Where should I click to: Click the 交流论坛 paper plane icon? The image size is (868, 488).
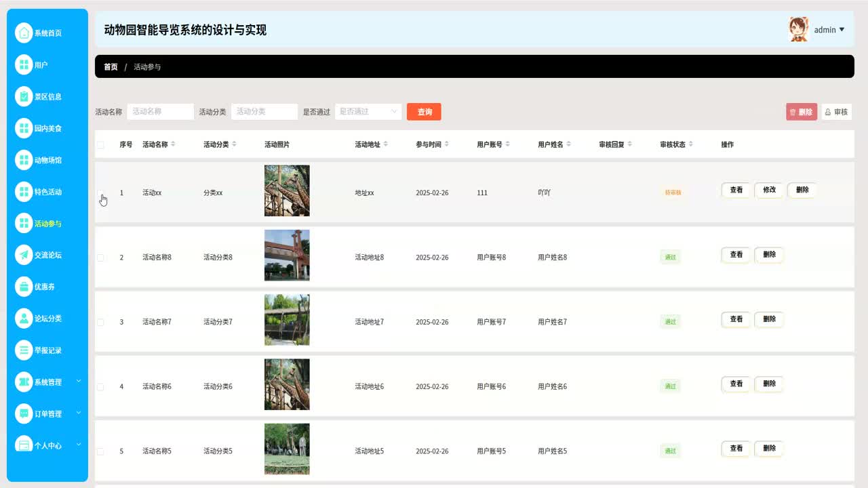pyautogui.click(x=24, y=255)
